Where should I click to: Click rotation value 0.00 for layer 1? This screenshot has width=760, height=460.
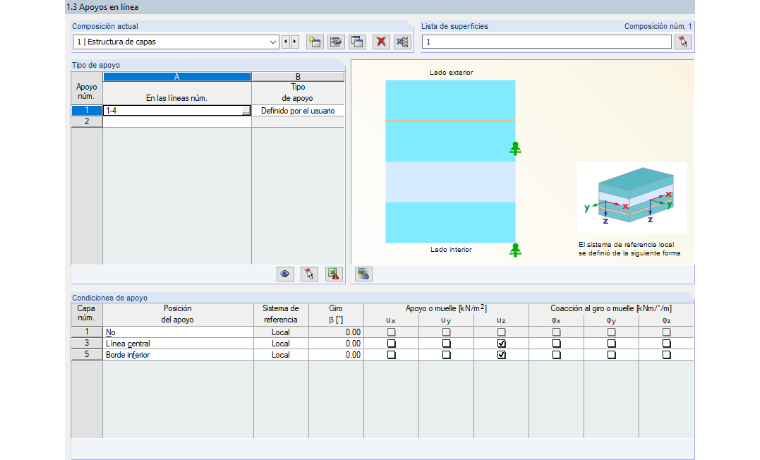[336, 333]
